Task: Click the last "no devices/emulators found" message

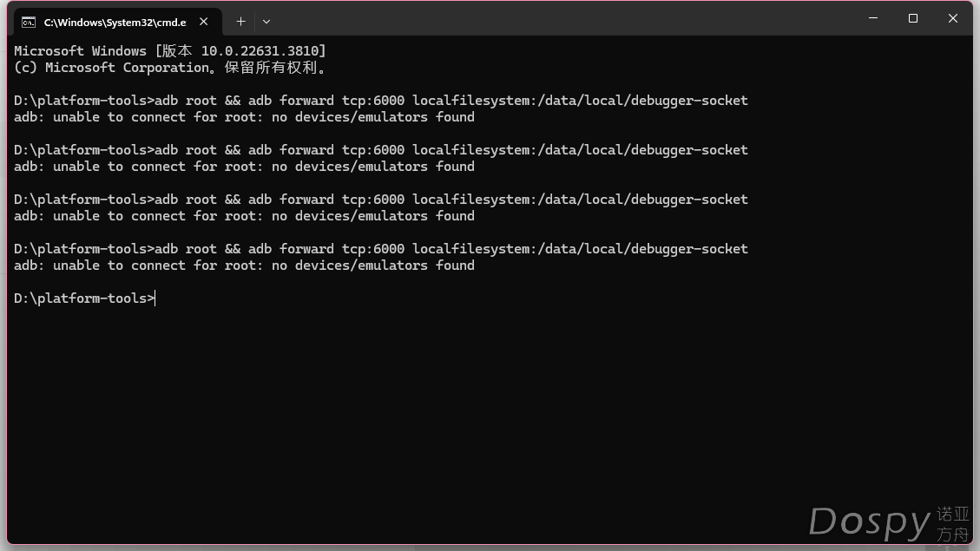Action: pyautogui.click(x=373, y=266)
